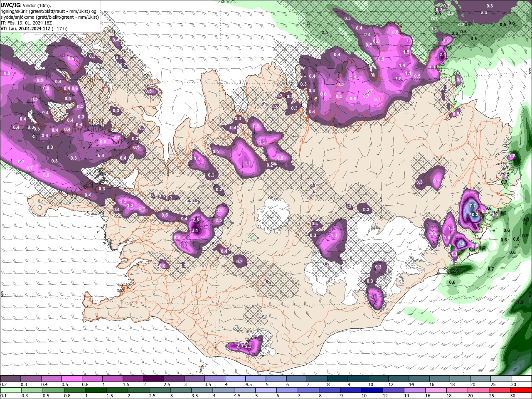Click the first snow legend swatch labeled 0.2
Viewport: 532px width, 399px height.
point(10,379)
